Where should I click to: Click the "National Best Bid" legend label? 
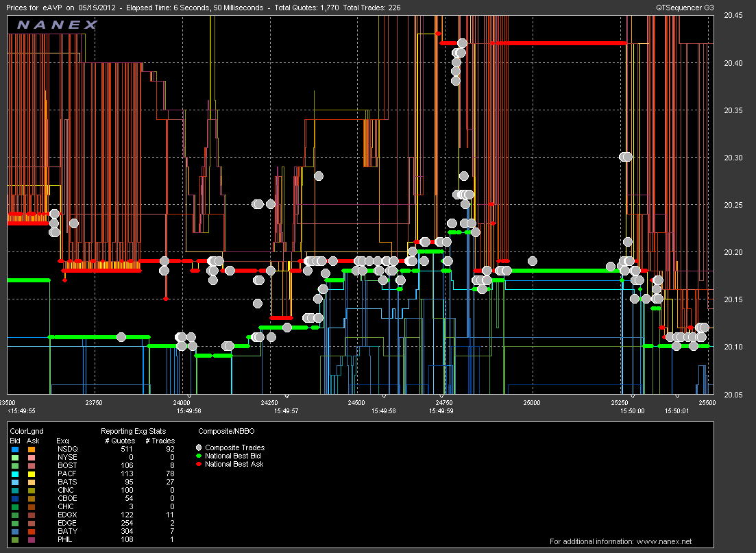pos(233,456)
